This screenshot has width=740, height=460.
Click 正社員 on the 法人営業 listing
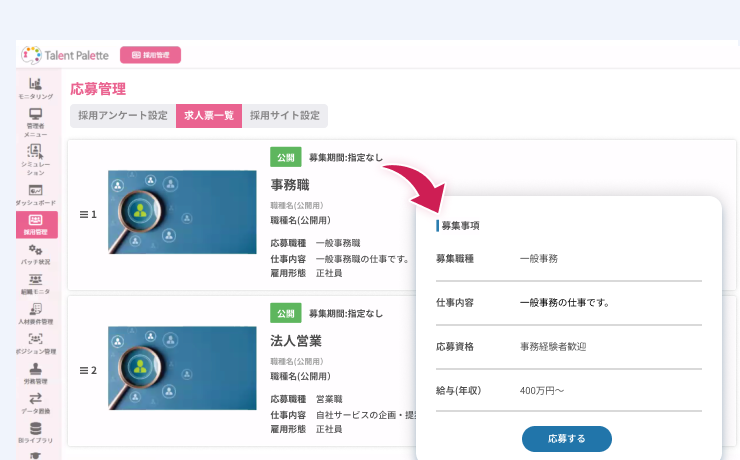pyautogui.click(x=329, y=429)
